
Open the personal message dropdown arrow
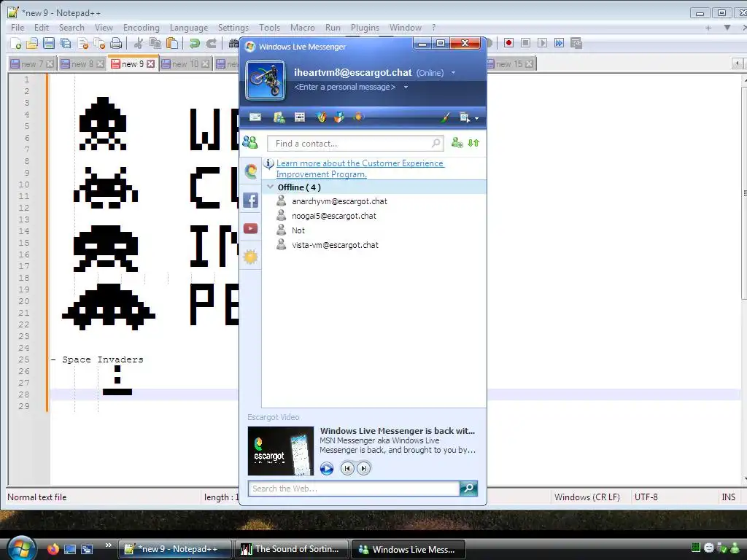point(406,87)
